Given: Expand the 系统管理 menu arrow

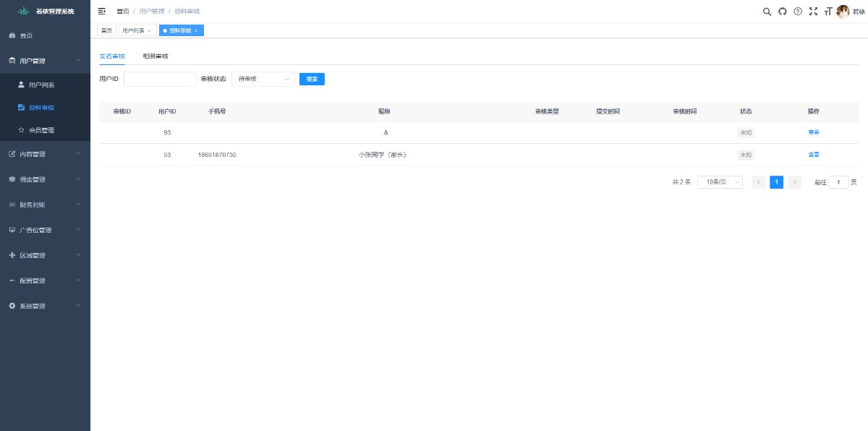Looking at the screenshot, I should point(78,305).
